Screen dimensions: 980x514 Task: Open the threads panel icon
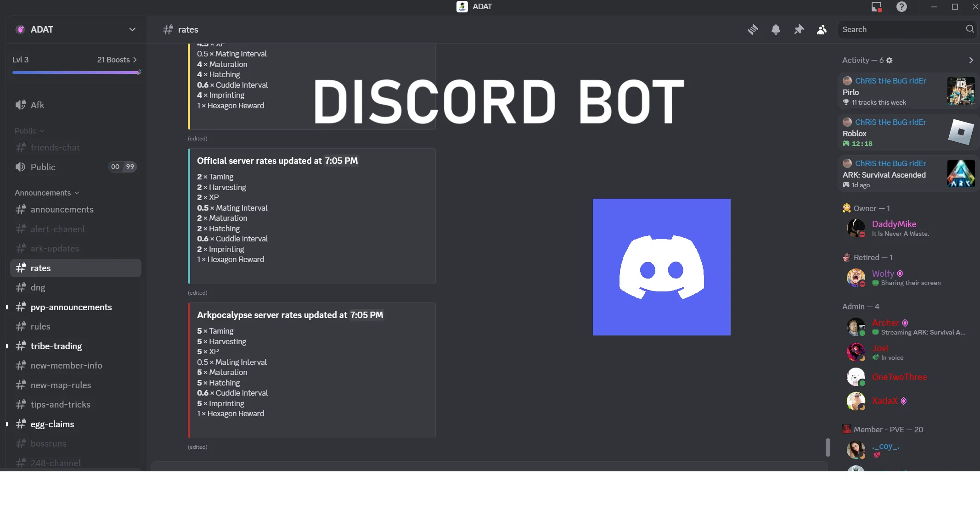754,29
